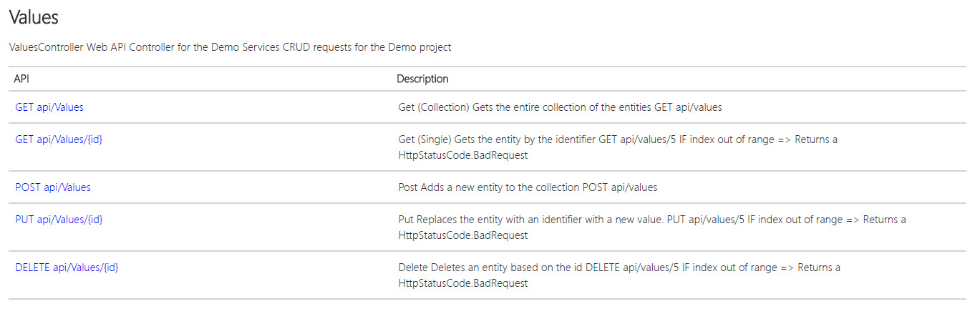Click HttpStatusCode.BadRequest in the Put row
980x309 pixels.
click(463, 235)
